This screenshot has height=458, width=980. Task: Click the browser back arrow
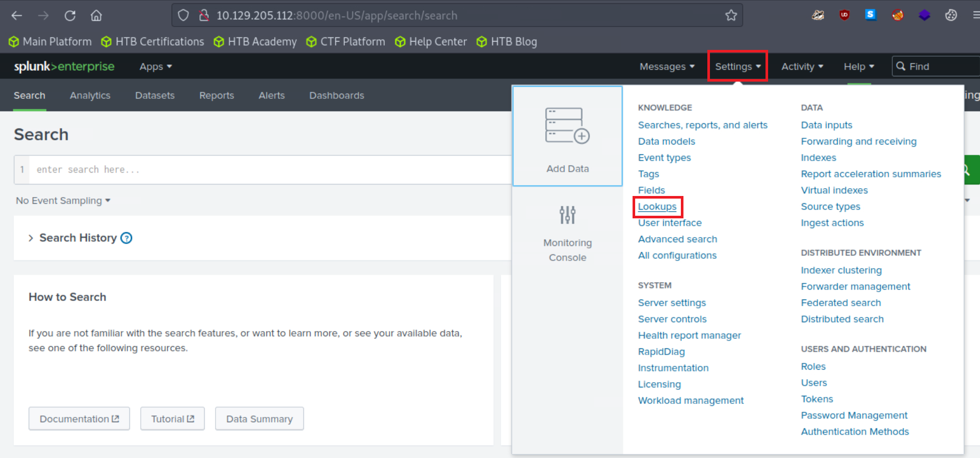[x=17, y=16]
